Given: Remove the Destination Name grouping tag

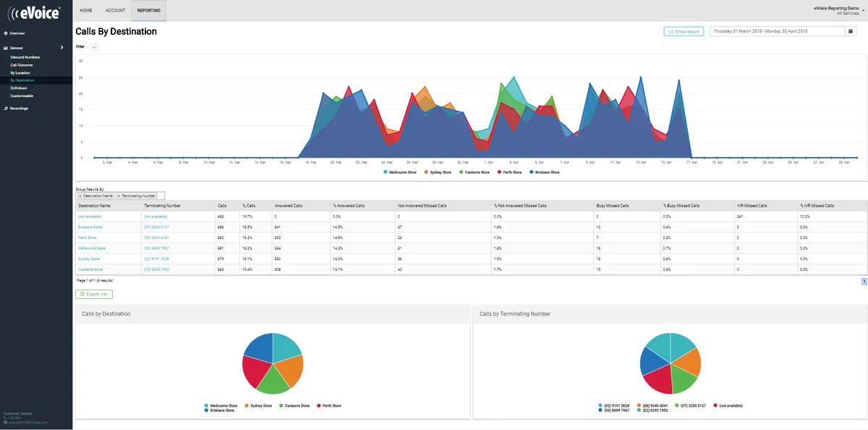Looking at the screenshot, I should click(80, 195).
